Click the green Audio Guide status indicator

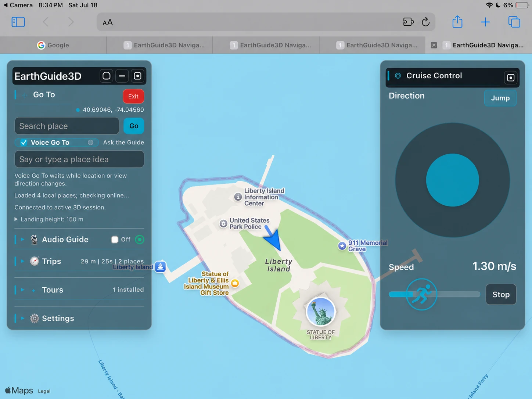140,240
